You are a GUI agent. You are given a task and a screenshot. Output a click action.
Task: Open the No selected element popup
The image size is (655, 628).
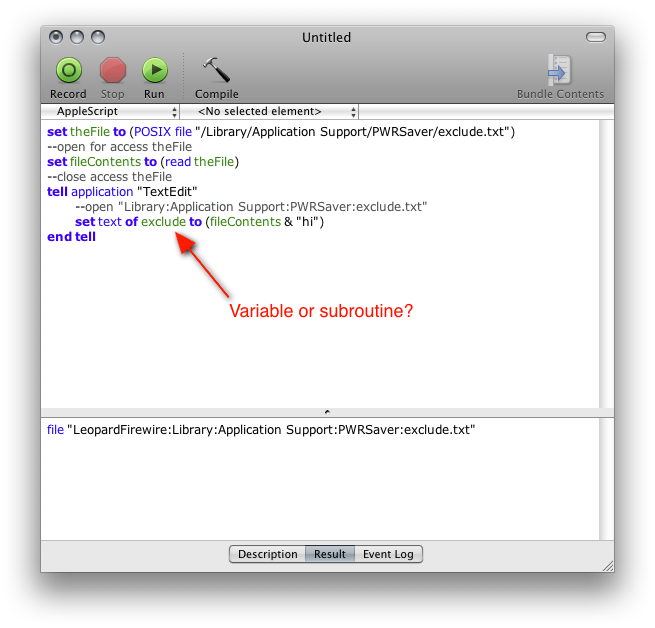(x=269, y=112)
